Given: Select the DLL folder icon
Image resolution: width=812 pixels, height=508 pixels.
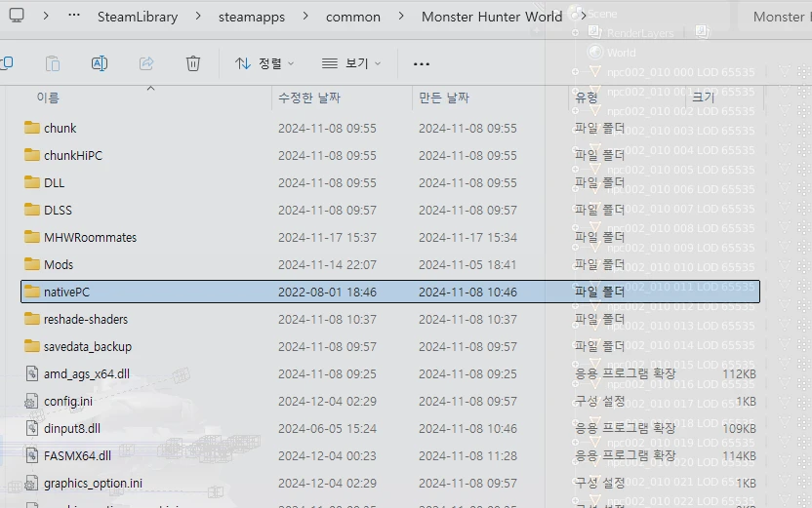Looking at the screenshot, I should (32, 182).
